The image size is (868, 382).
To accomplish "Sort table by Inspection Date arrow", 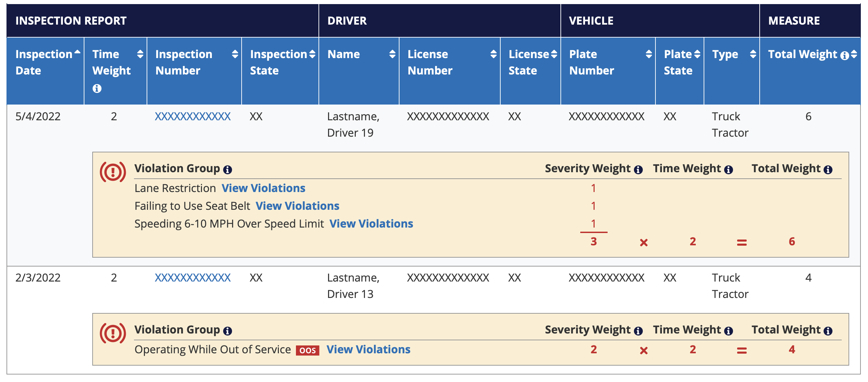I will click(77, 52).
